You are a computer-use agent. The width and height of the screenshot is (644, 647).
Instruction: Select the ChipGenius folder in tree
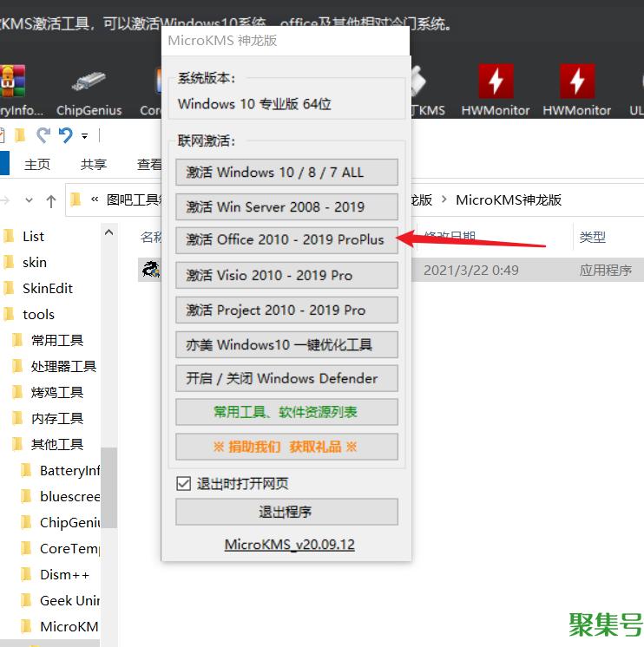[x=69, y=522]
